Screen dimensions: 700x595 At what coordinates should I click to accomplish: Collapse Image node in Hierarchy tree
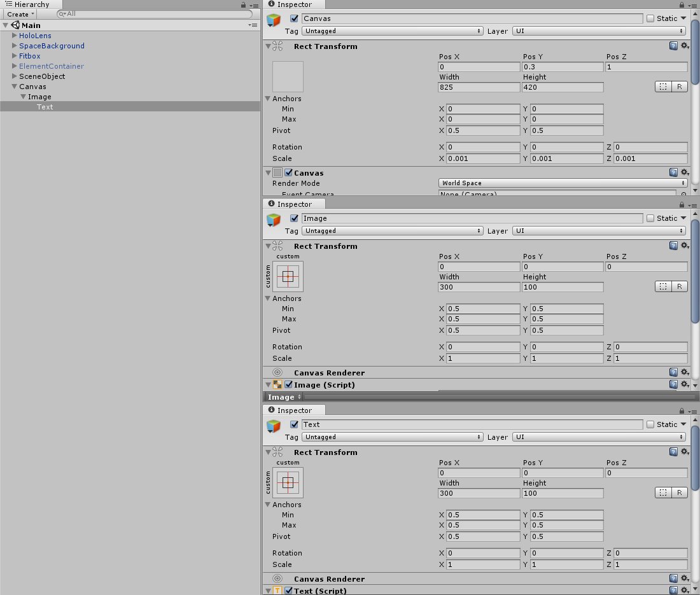[23, 97]
